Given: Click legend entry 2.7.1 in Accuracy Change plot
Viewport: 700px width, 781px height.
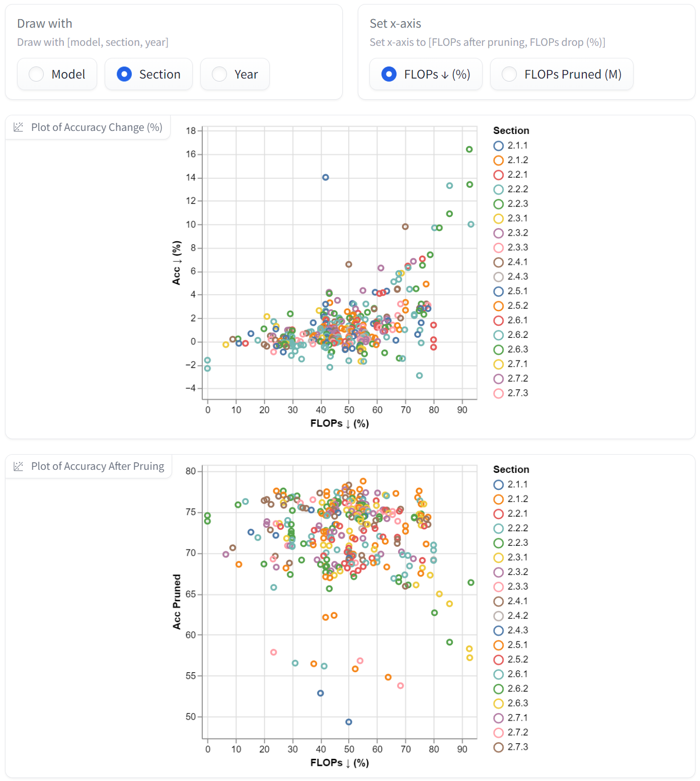Looking at the screenshot, I should (511, 365).
